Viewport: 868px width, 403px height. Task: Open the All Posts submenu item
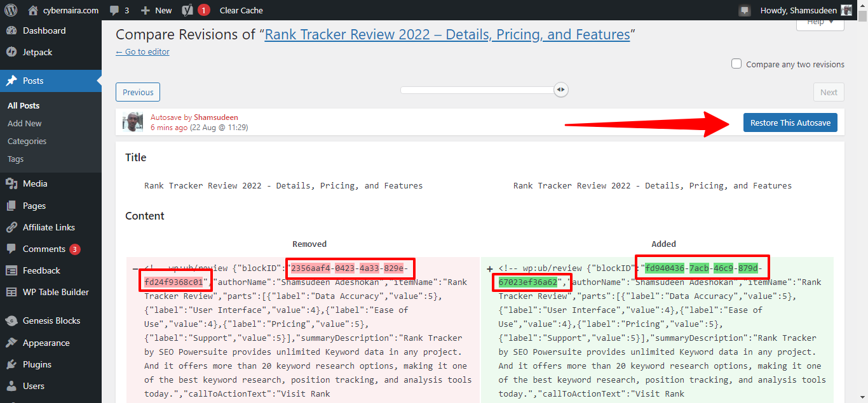pyautogui.click(x=24, y=105)
